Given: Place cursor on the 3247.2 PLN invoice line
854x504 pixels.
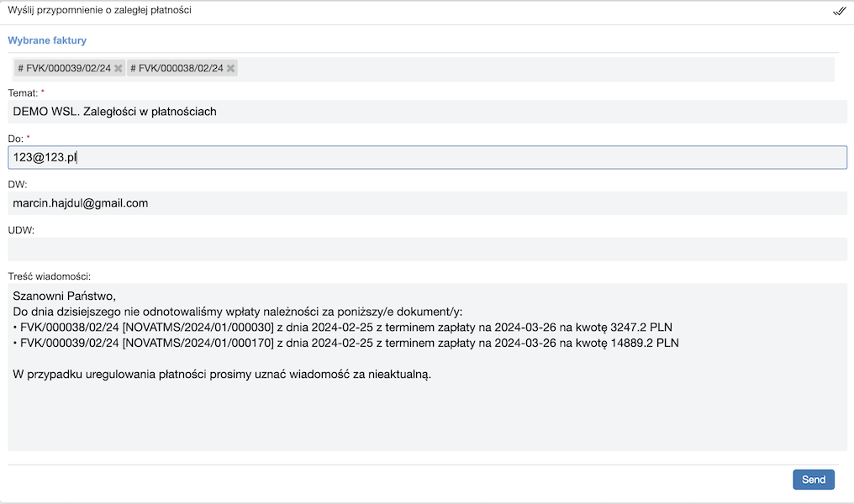Looking at the screenshot, I should (x=343, y=327).
